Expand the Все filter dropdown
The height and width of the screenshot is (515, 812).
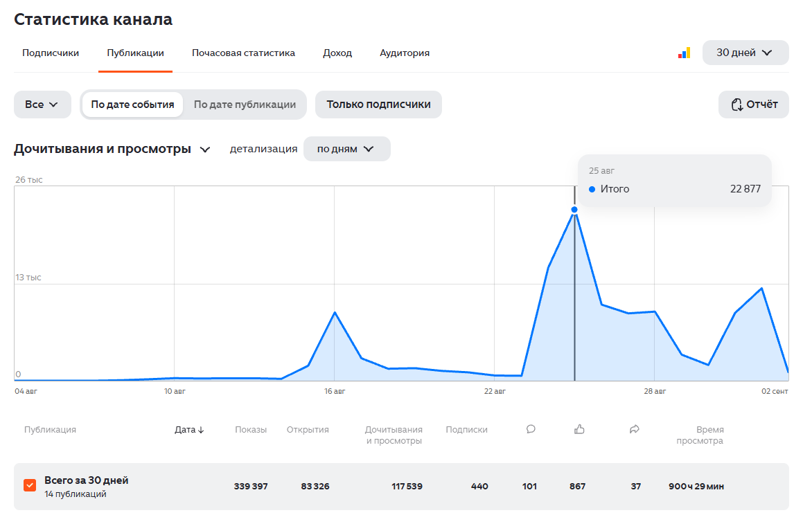(42, 105)
